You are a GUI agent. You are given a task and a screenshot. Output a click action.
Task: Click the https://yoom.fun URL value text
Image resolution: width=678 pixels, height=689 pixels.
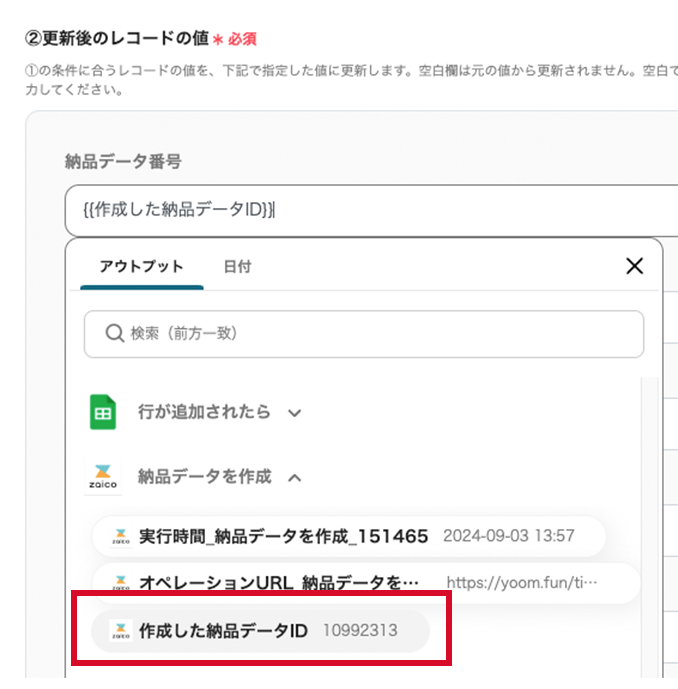coord(522,583)
